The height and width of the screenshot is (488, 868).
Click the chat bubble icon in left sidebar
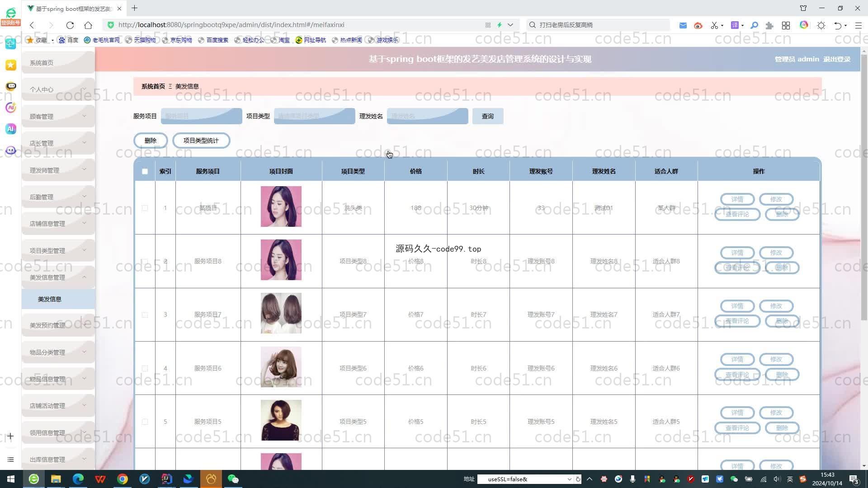[x=11, y=86]
